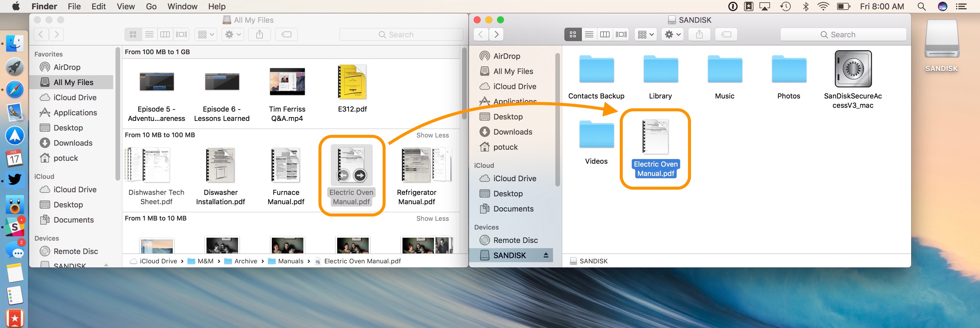Open Spotlight search from the menu bar
The height and width of the screenshot is (328, 980).
point(921,6)
